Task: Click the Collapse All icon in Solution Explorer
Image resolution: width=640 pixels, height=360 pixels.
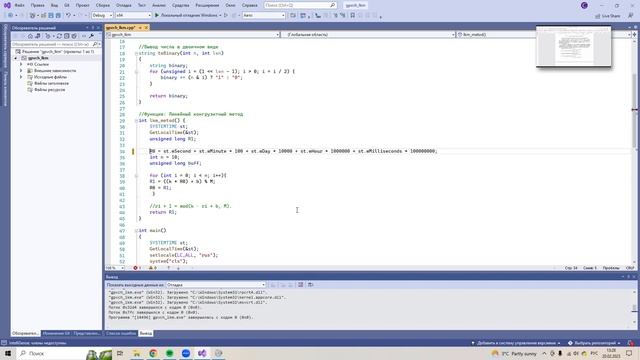Action: (67, 36)
